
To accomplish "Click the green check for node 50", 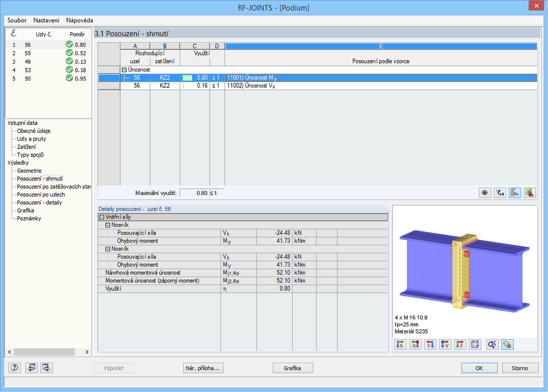I will pyautogui.click(x=69, y=78).
